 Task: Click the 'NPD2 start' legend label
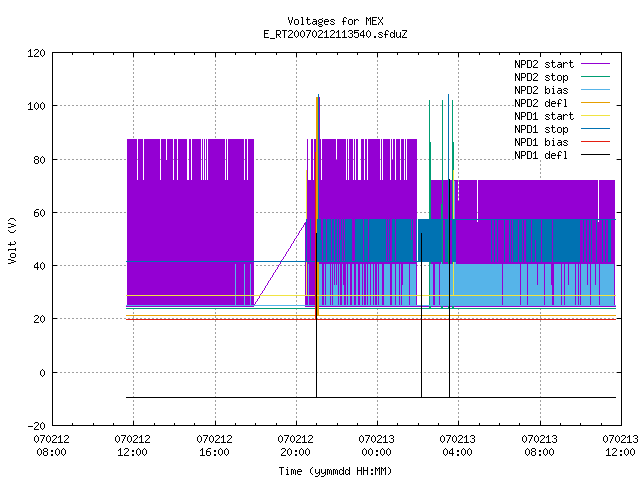[544, 64]
